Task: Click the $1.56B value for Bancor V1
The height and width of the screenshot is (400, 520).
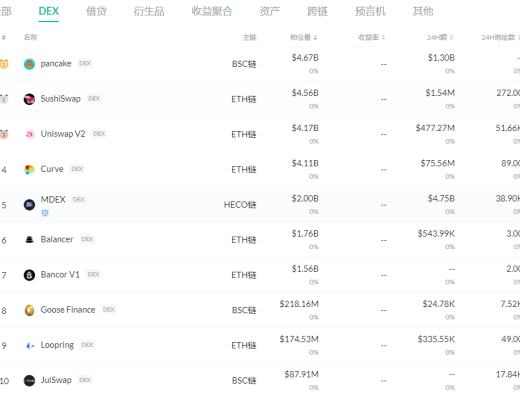Action: tap(305, 269)
